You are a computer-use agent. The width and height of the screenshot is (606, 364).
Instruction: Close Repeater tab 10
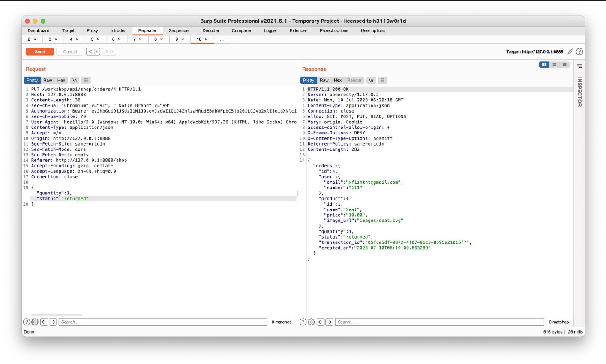pyautogui.click(x=206, y=39)
